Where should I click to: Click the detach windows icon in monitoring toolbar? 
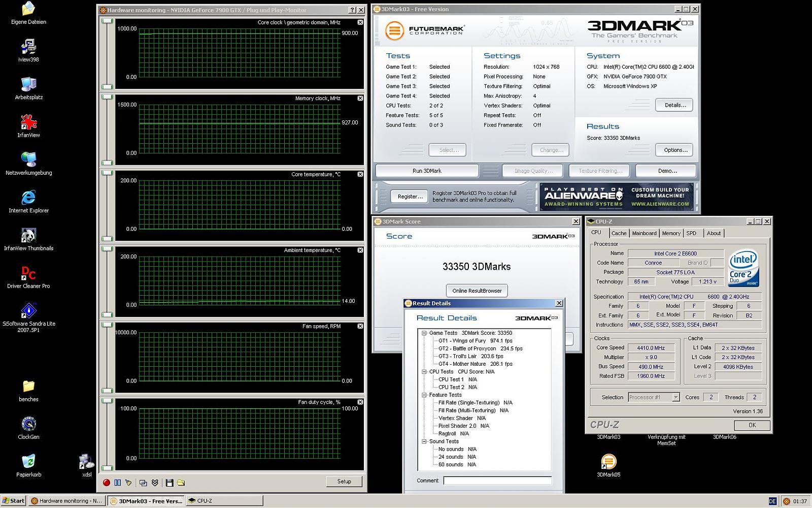(144, 483)
